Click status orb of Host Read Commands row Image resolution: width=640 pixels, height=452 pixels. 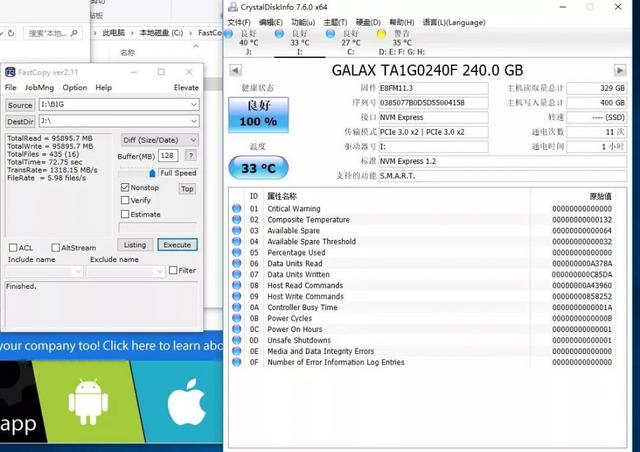pyautogui.click(x=237, y=285)
